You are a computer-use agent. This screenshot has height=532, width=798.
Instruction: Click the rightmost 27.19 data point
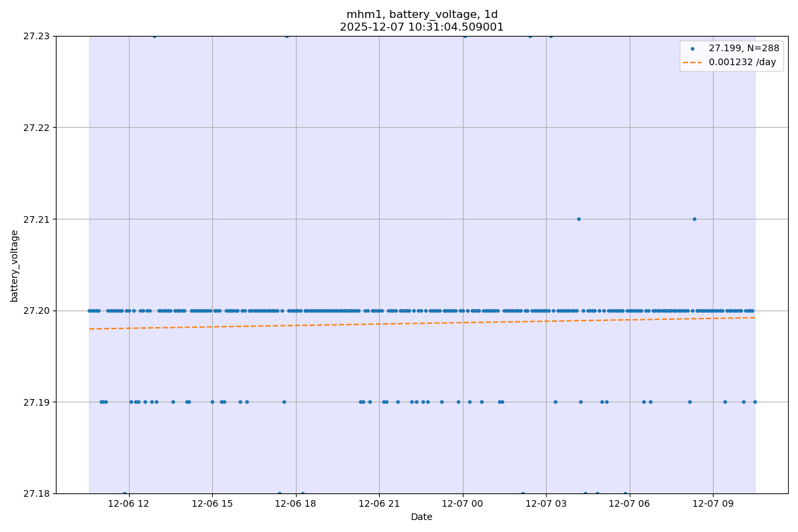pos(755,402)
